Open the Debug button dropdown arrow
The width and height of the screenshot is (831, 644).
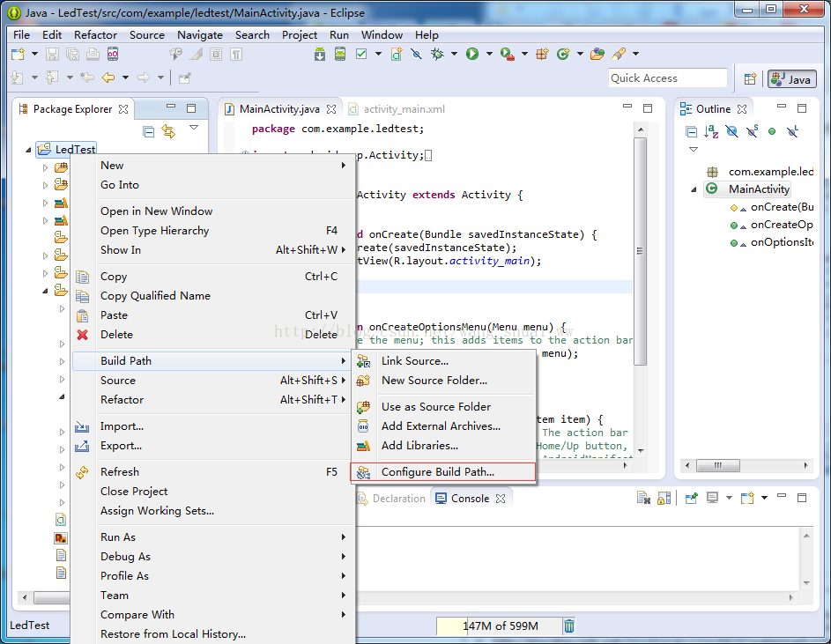[454, 54]
